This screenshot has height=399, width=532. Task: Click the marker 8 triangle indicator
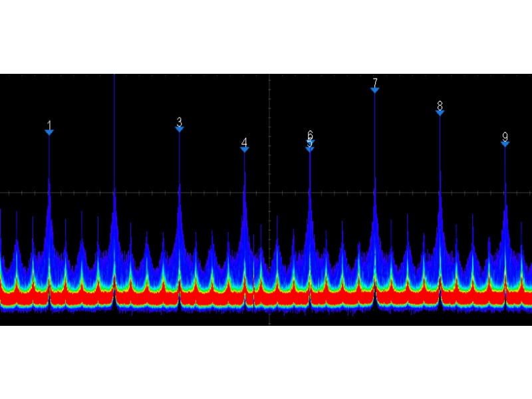440,113
